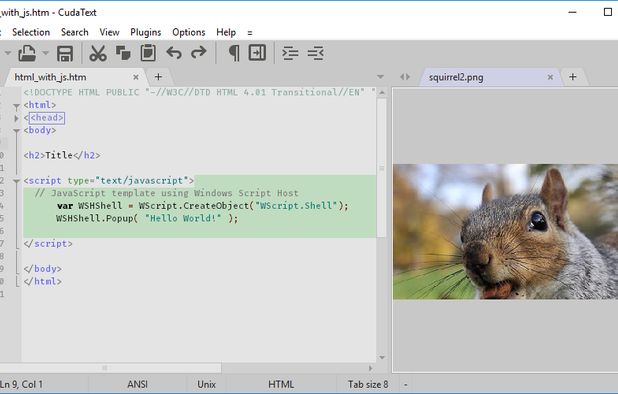The height and width of the screenshot is (394, 618).
Task: Collapse the html tag fold
Action: pyautogui.click(x=16, y=106)
